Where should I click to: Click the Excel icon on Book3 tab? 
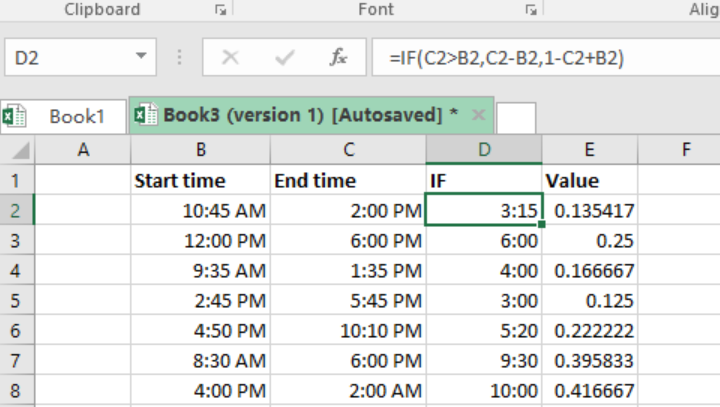pos(146,114)
